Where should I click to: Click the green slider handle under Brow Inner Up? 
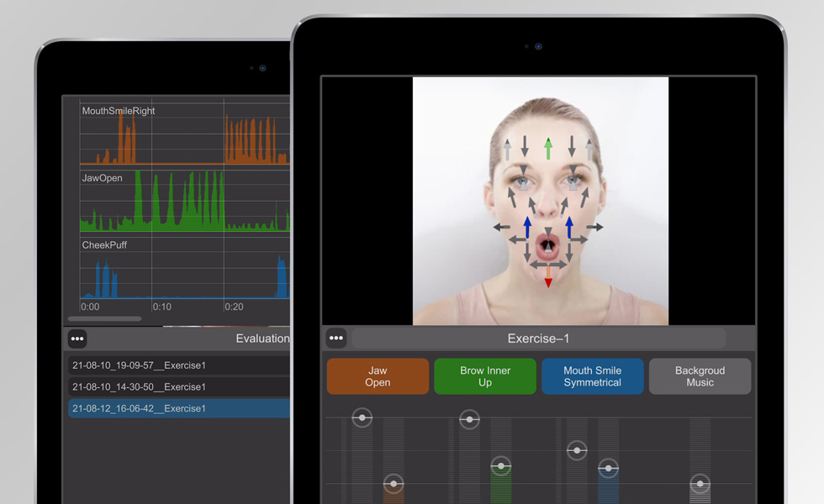click(x=501, y=466)
